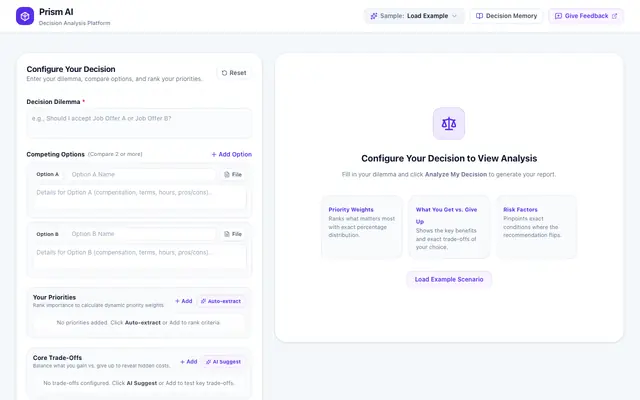
Task: Focus the Option B Name field
Action: [141, 234]
